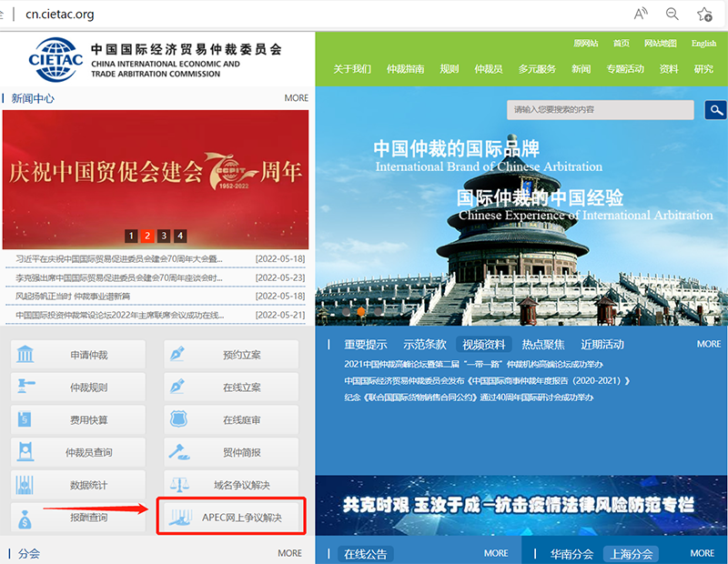Open 仲裁规则 with the gavel icon
Viewport: 728px width, 564px height.
pyautogui.click(x=78, y=388)
